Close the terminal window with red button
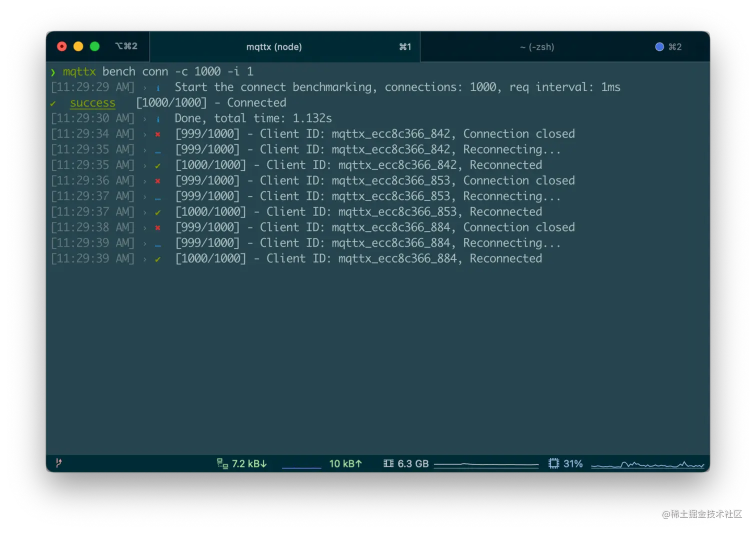756x533 pixels. [62, 46]
